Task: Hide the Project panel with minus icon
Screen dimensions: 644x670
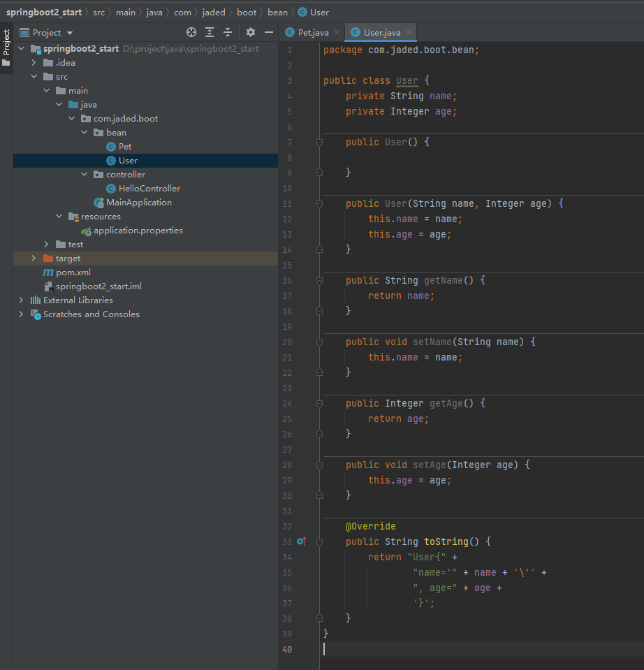Action: (x=269, y=32)
